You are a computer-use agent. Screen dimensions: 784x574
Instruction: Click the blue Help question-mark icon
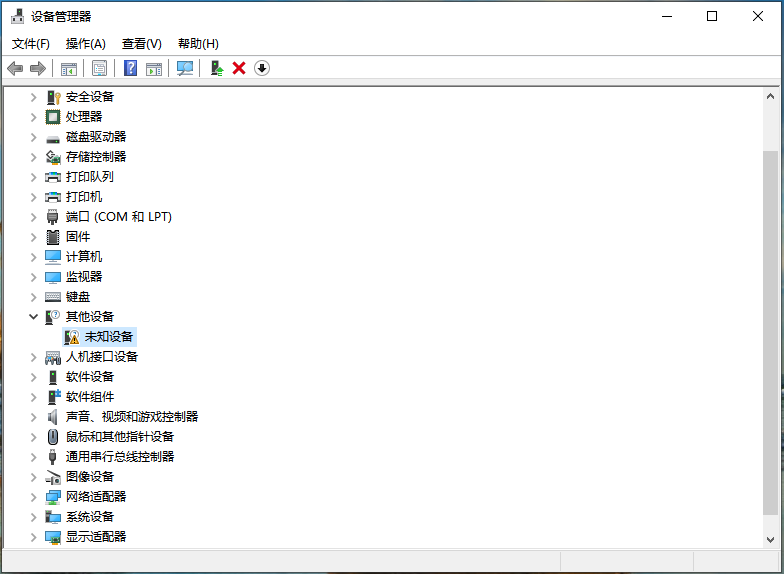(130, 68)
